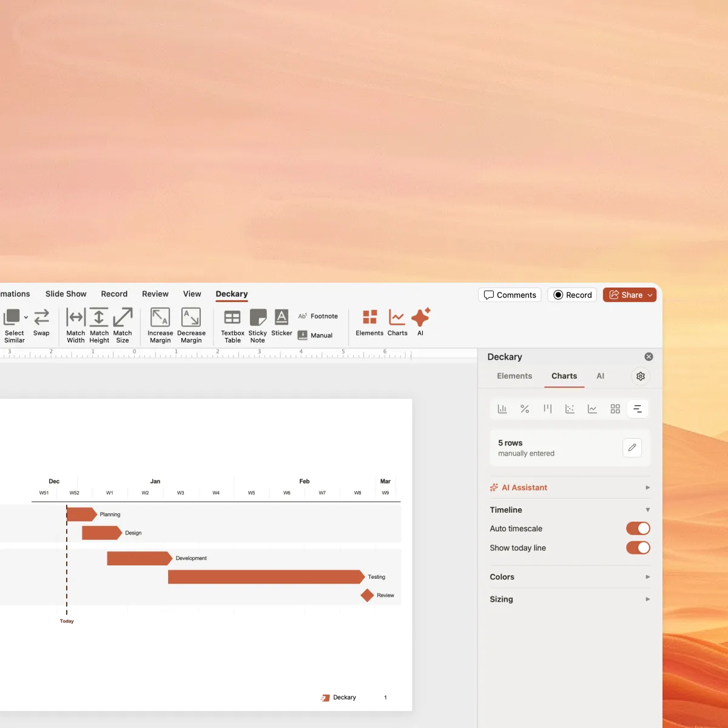The image size is (728, 728).
Task: Open the Share button dropdown arrow
Action: pos(650,295)
